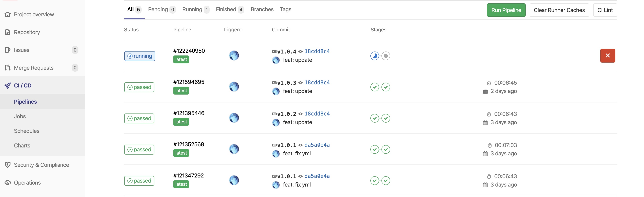Screen dimensions: 644x197
Task: Open commit da5a0e4a link for pipeline #121347292
Action: 317,176
